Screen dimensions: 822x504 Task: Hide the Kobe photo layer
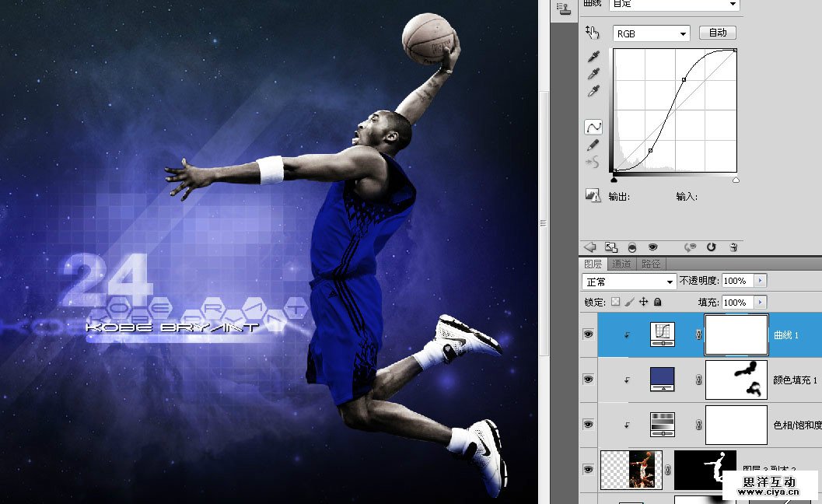tap(588, 469)
